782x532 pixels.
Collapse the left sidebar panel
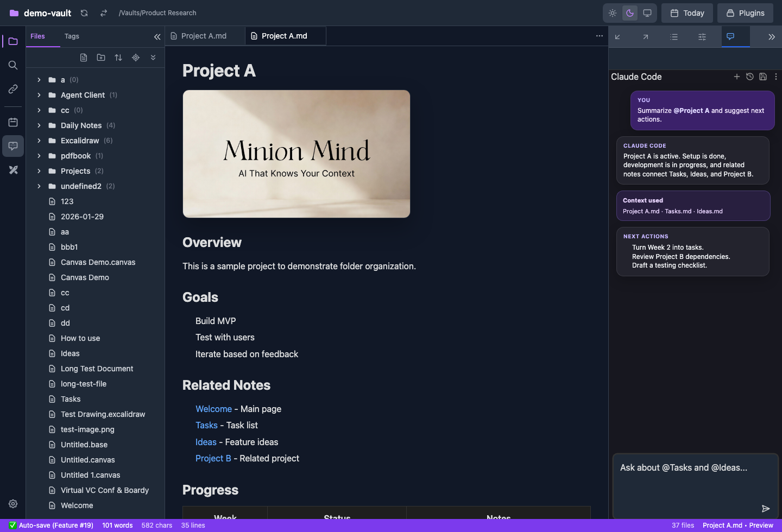click(x=157, y=37)
